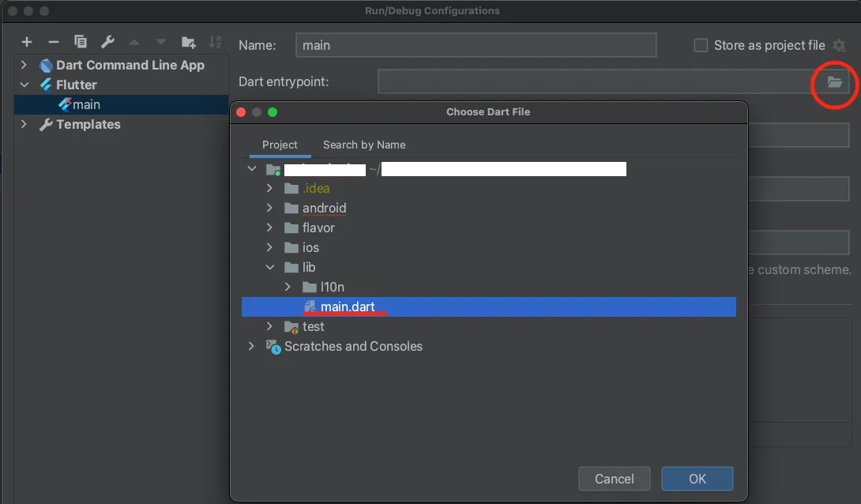Screen dimensions: 861x504
Task: Click the lib folder icon
Action: point(291,267)
